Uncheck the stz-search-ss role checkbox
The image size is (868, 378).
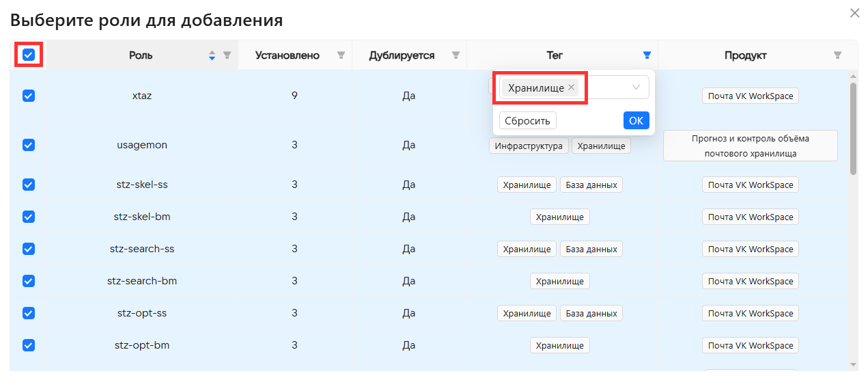pyautogui.click(x=29, y=249)
